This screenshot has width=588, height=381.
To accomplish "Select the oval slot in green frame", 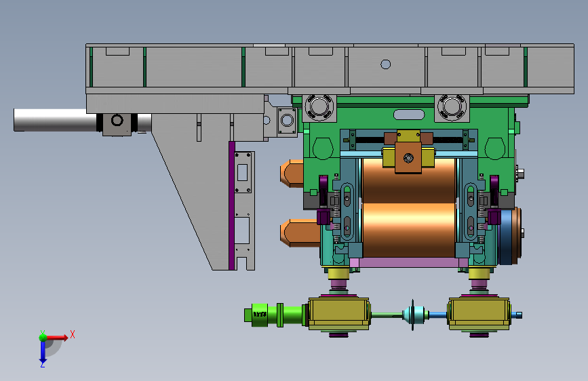I will [409, 115].
